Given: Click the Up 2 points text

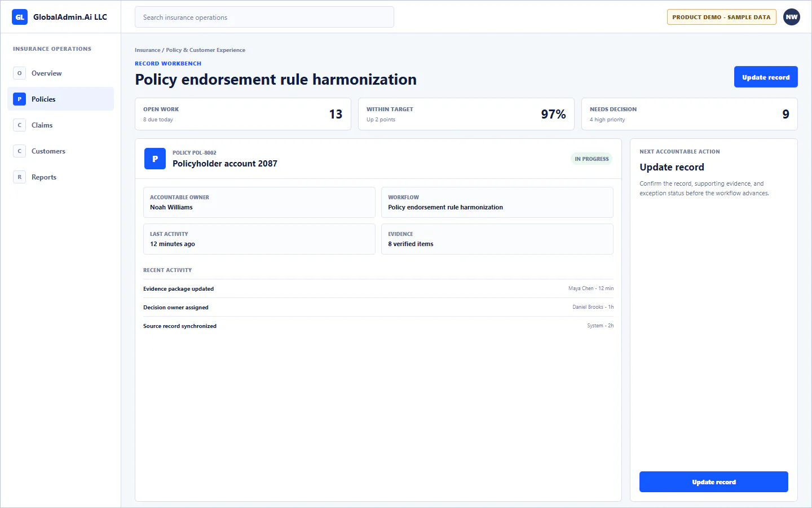Looking at the screenshot, I should click(x=381, y=120).
